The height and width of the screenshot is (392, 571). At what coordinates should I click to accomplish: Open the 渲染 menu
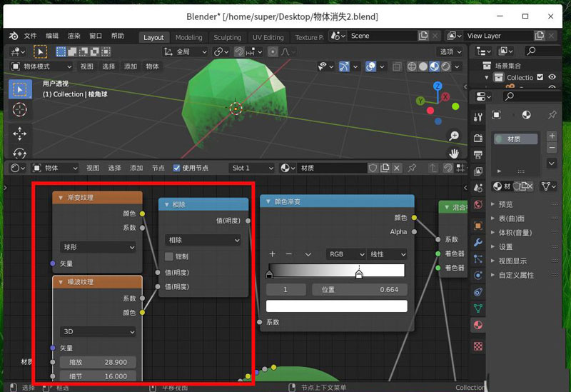point(74,36)
